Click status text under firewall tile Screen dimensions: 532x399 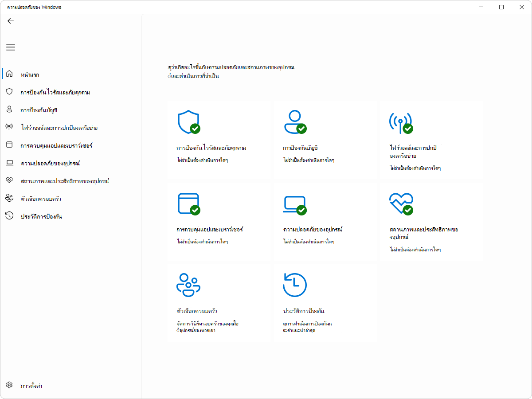415,168
